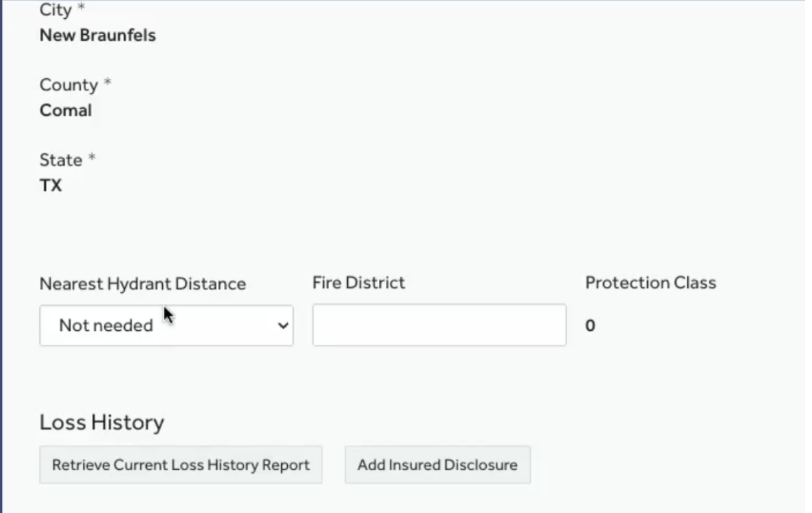This screenshot has width=812, height=513.
Task: Click the dark blue left border strip
Action: pyautogui.click(x=1, y=258)
